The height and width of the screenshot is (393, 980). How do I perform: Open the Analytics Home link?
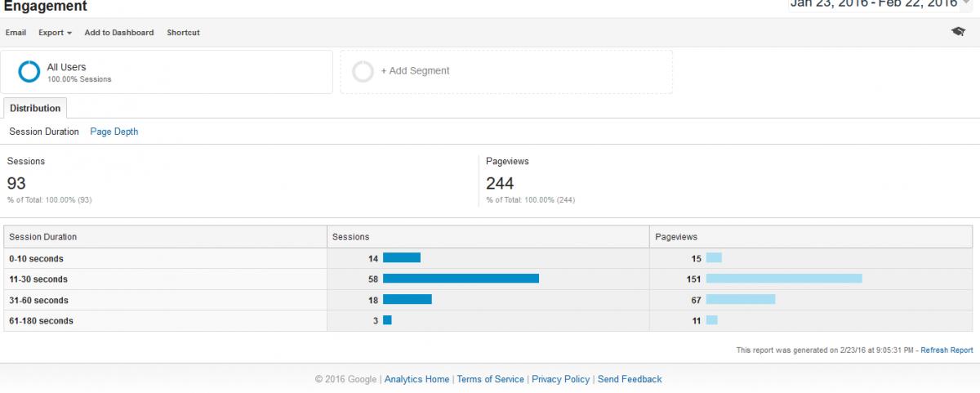click(416, 379)
